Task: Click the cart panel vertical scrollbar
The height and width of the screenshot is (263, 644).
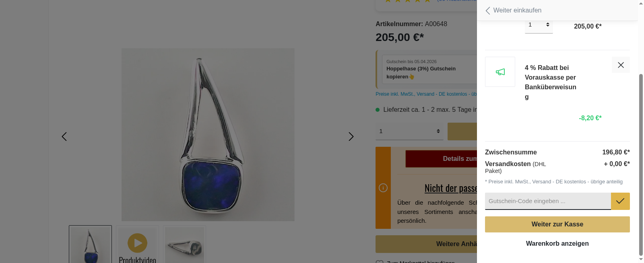Action: coord(641,165)
